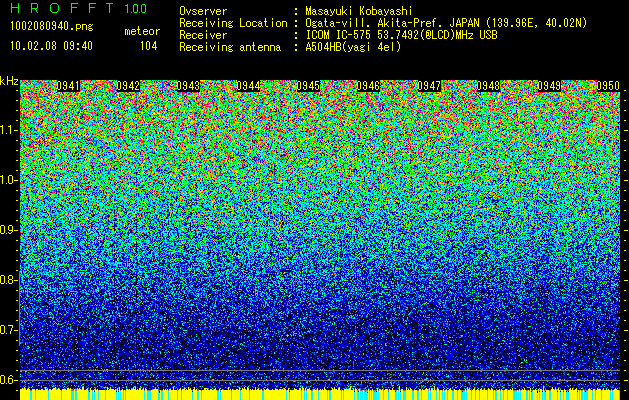Click the 0.9 kHz axis label
Screen dimensions: 629x400
click(8, 230)
